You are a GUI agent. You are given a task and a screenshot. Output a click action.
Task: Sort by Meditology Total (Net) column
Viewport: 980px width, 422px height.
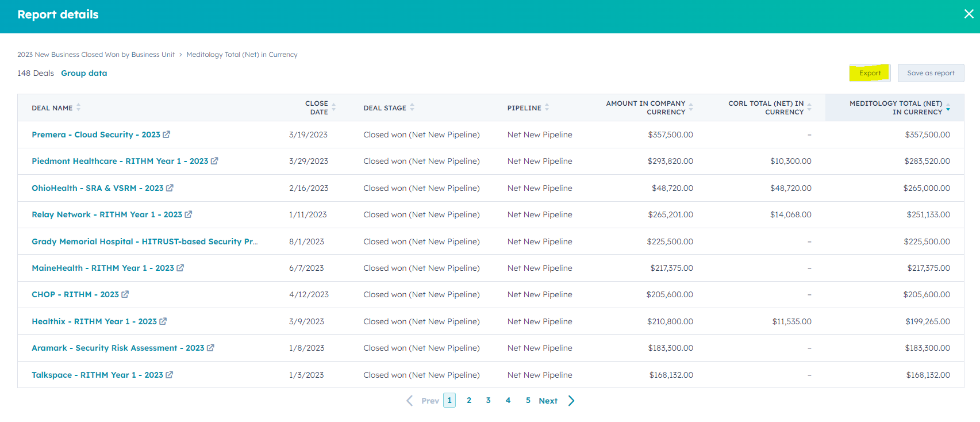[x=896, y=108]
